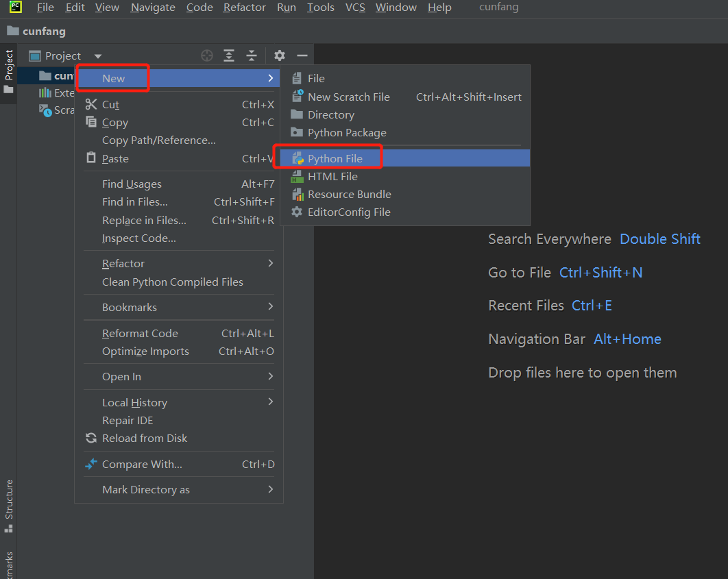728x579 pixels.
Task: Click the New Scratch File icon
Action: click(297, 97)
